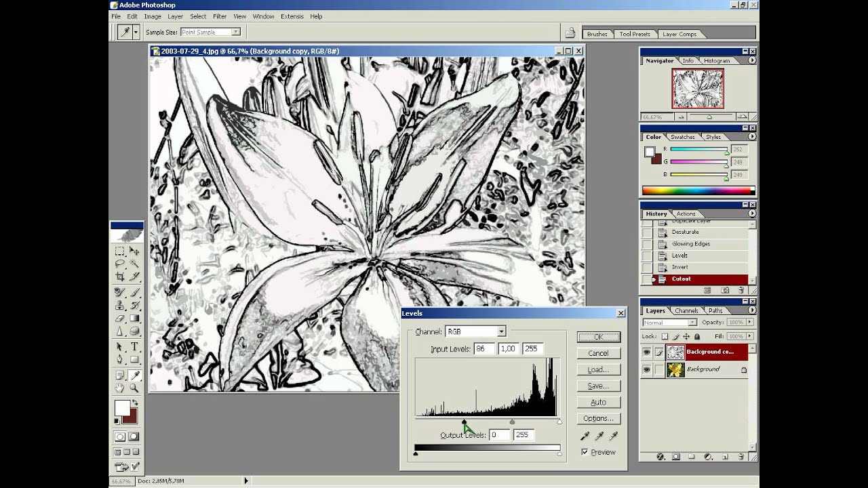Select the Crop tool

(x=120, y=277)
